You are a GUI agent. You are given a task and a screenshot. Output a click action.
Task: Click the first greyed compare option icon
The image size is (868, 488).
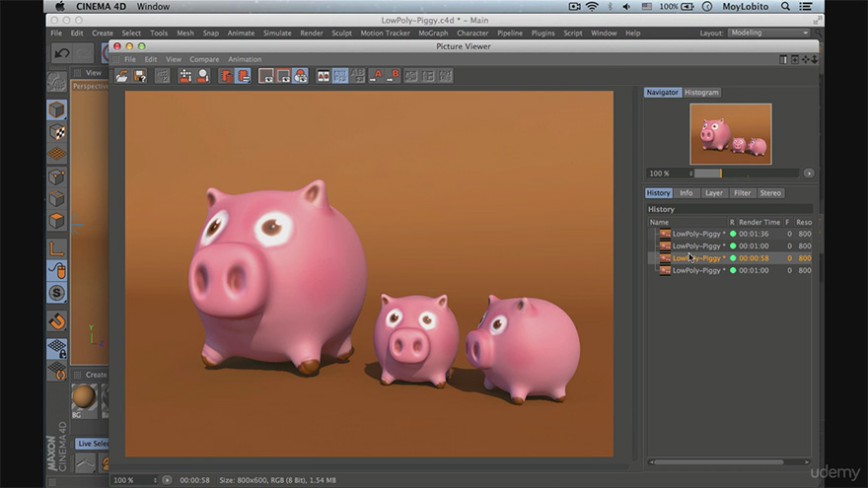[410, 76]
